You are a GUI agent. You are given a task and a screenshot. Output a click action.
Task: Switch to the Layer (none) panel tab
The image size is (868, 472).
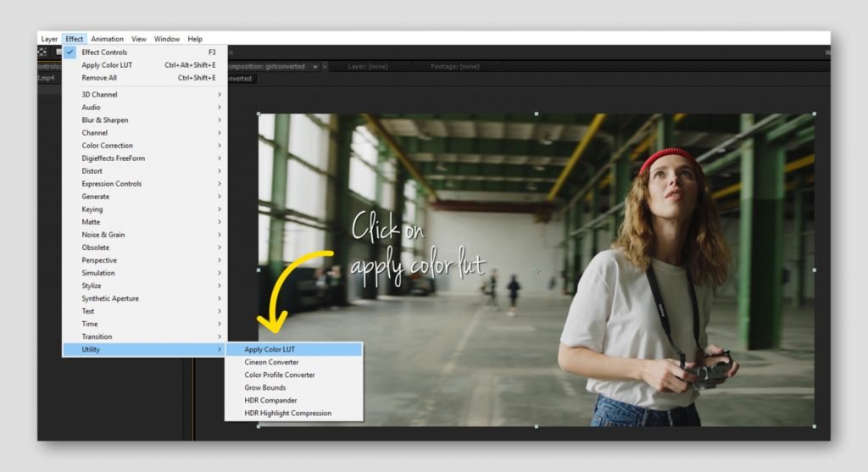367,67
